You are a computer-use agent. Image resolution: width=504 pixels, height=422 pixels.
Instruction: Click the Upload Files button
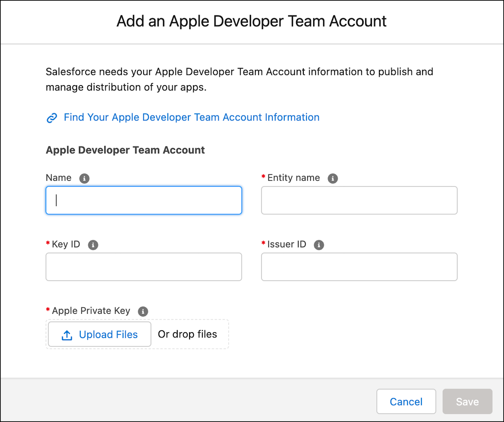pyautogui.click(x=99, y=334)
